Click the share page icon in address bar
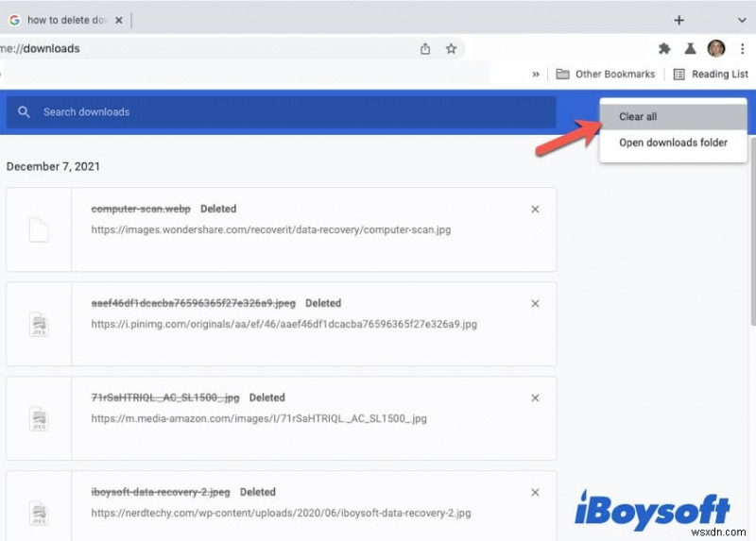 point(424,49)
